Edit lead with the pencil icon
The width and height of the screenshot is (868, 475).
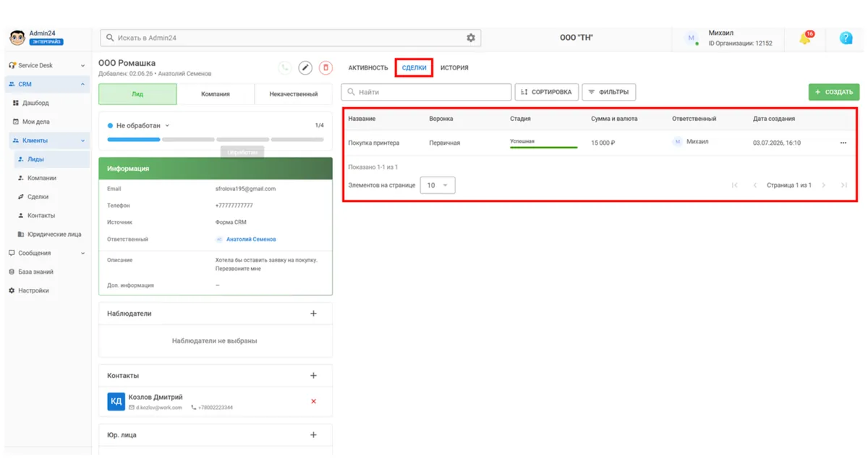point(305,67)
